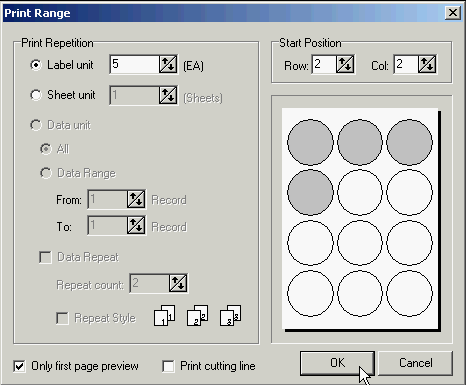Image resolution: width=466 pixels, height=385 pixels.
Task: Enable Print cutting line checkbox
Action: click(168, 366)
